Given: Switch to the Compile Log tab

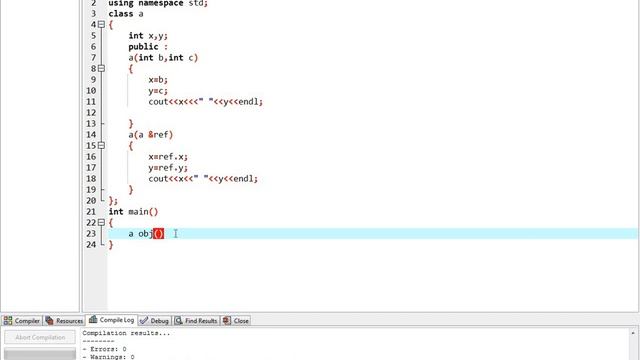Looking at the screenshot, I should tap(111, 320).
